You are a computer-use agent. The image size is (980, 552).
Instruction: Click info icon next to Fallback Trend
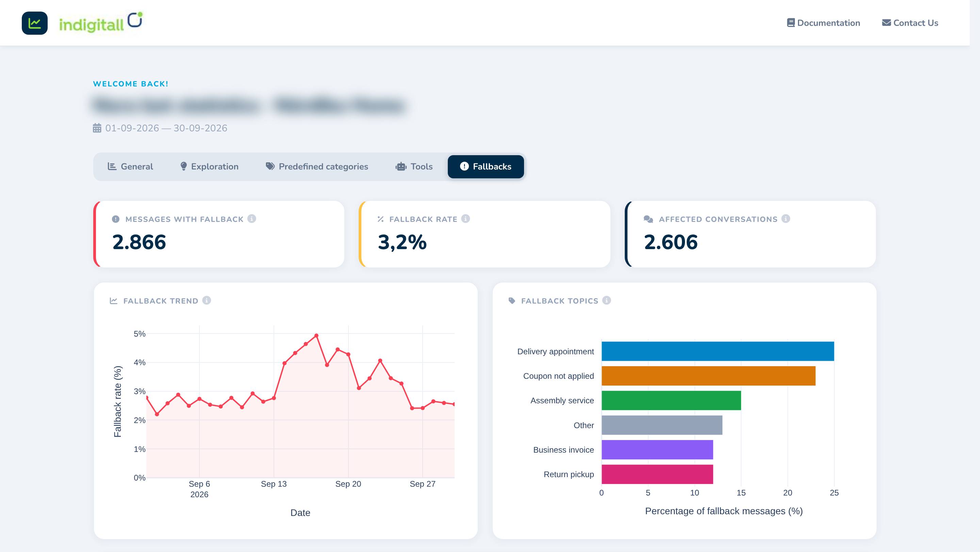point(207,301)
